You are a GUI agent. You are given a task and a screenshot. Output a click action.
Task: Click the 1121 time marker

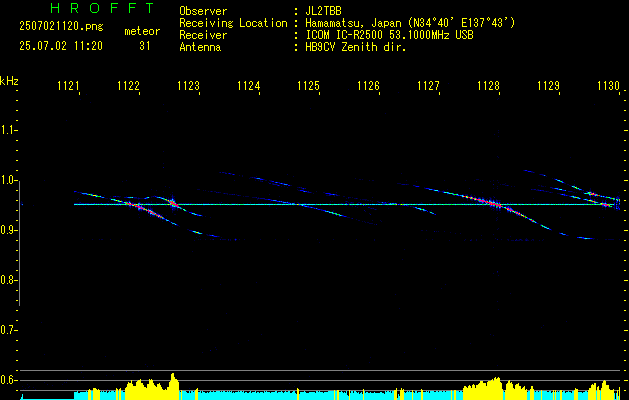click(67, 86)
